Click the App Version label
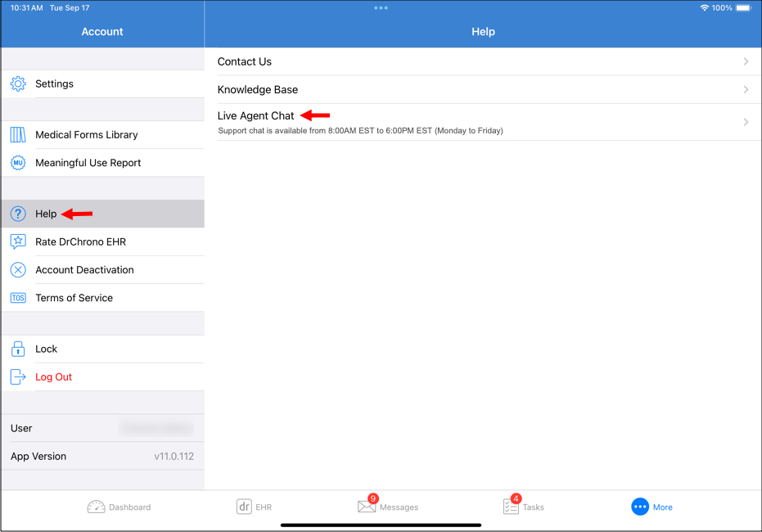This screenshot has width=762, height=532. [38, 456]
